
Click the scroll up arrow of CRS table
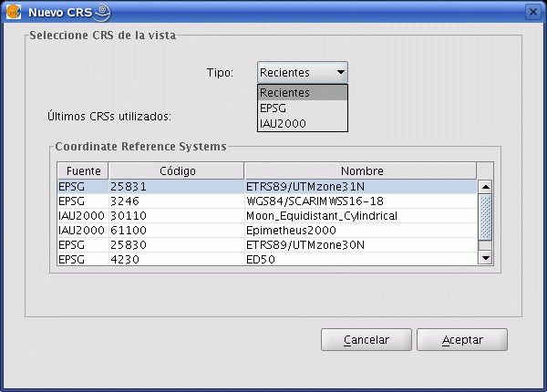485,187
